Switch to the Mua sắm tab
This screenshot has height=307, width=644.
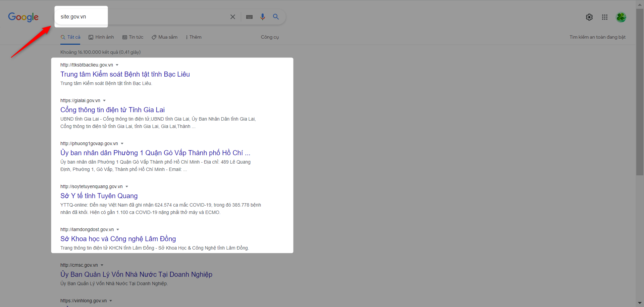(x=164, y=37)
